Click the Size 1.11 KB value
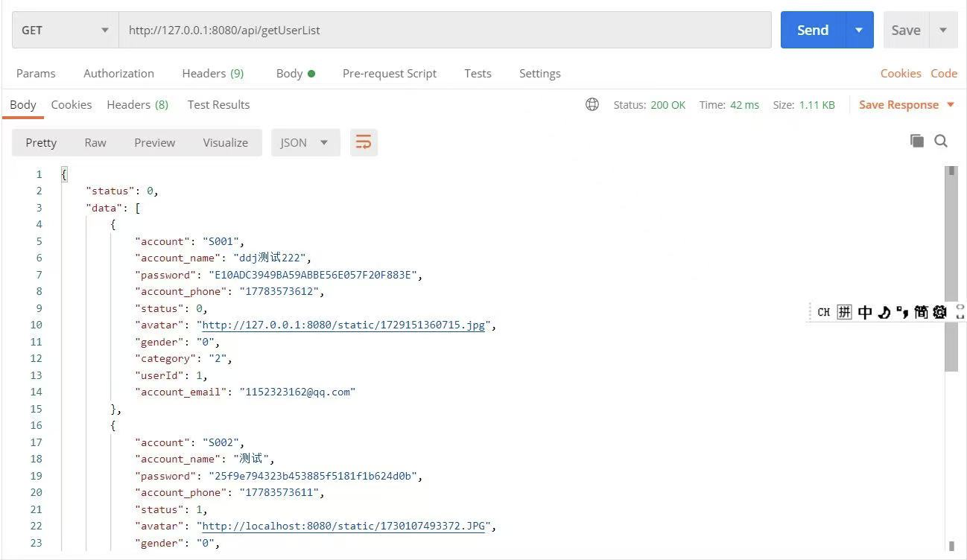This screenshot has height=560, width=967. click(x=817, y=104)
